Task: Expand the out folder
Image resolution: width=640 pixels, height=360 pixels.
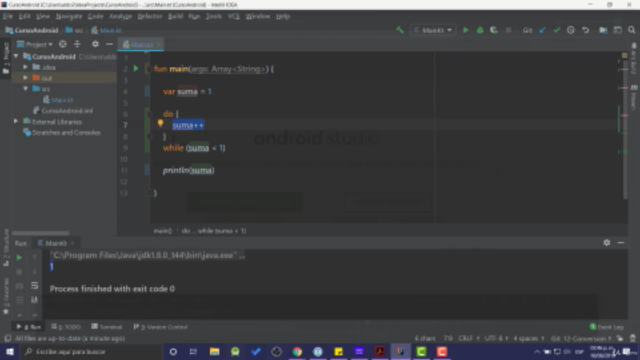Action: [26, 78]
